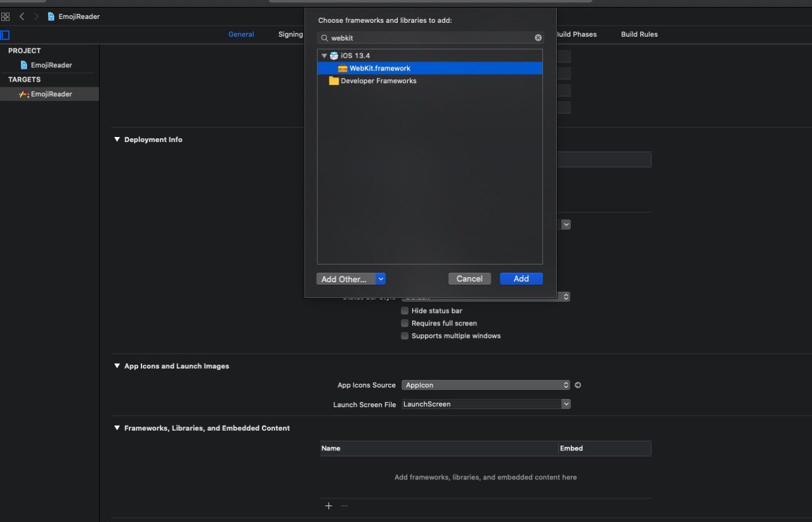812x522 pixels.
Task: Click EmojiReader in the jump bar
Action: point(79,16)
